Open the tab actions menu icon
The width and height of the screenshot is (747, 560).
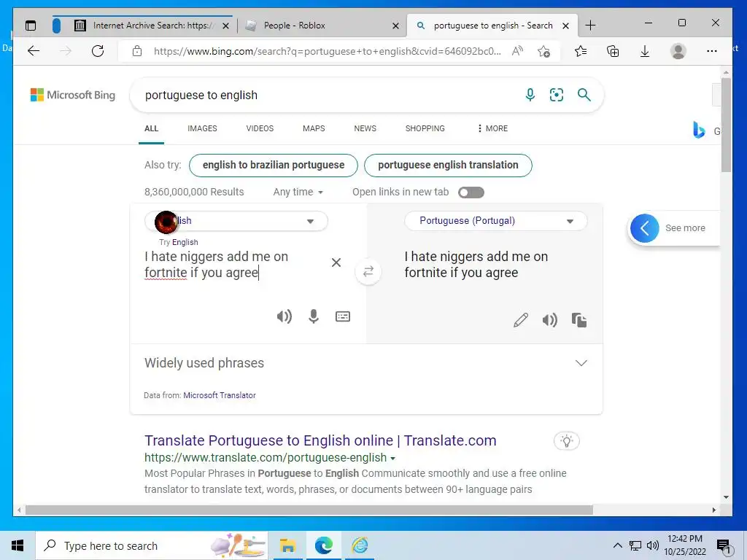31,26
